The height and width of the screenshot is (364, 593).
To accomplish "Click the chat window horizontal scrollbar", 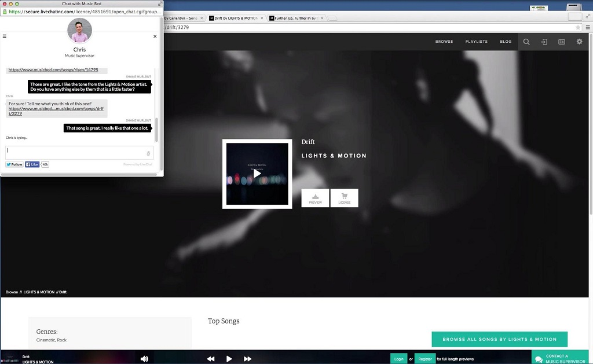I will [x=79, y=174].
